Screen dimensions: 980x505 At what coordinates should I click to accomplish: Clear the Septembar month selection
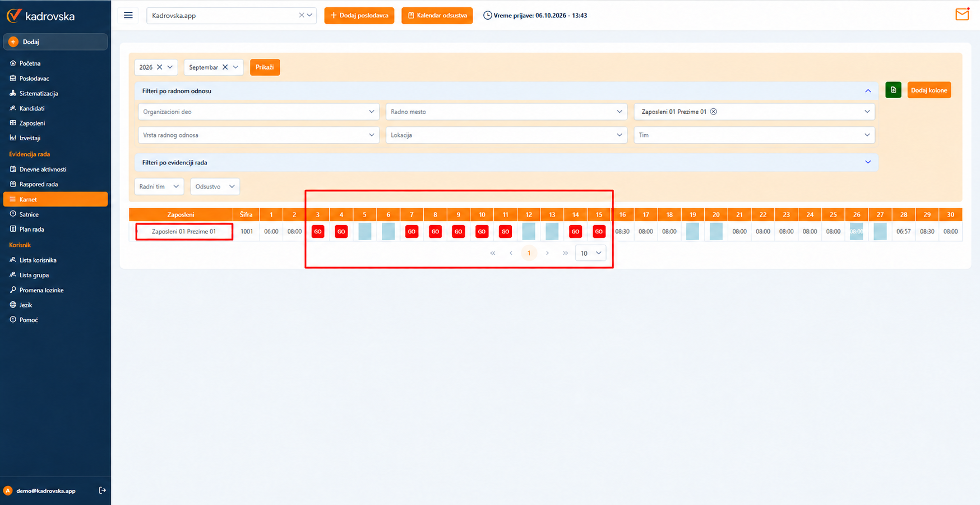point(225,67)
